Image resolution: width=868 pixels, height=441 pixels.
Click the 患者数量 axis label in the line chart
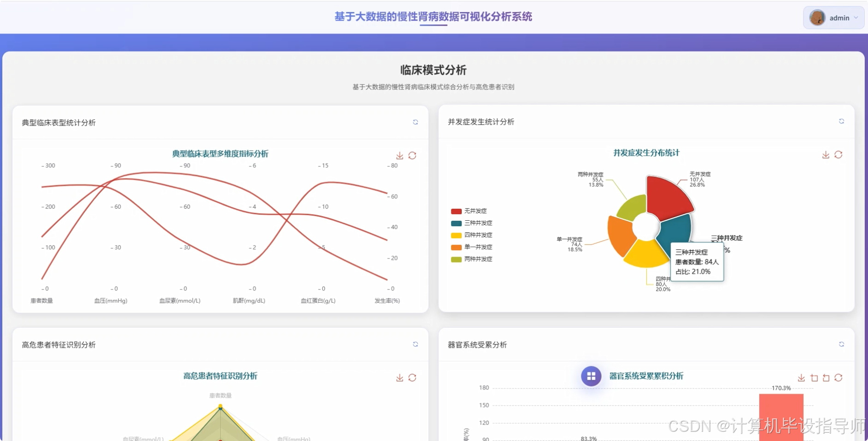(42, 300)
